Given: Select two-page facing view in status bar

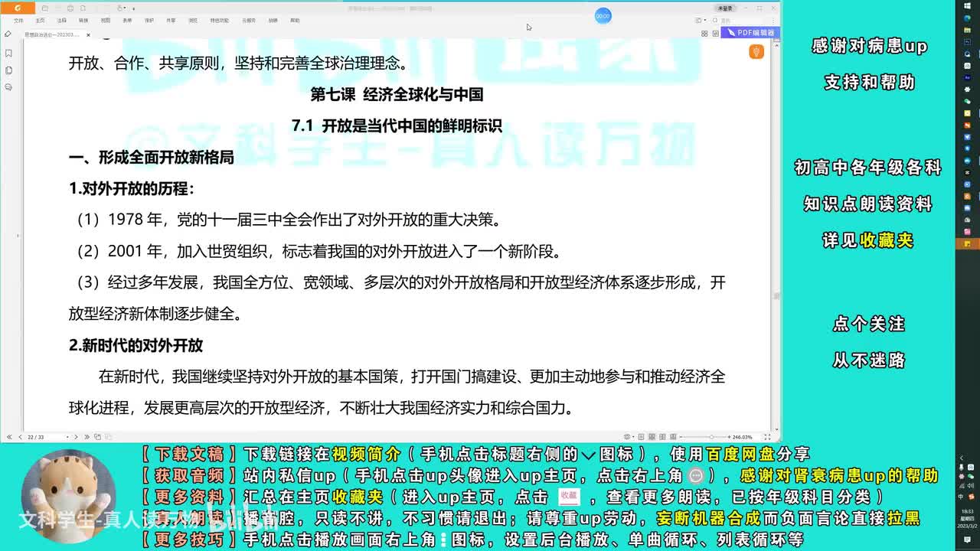Looking at the screenshot, I should [x=662, y=437].
